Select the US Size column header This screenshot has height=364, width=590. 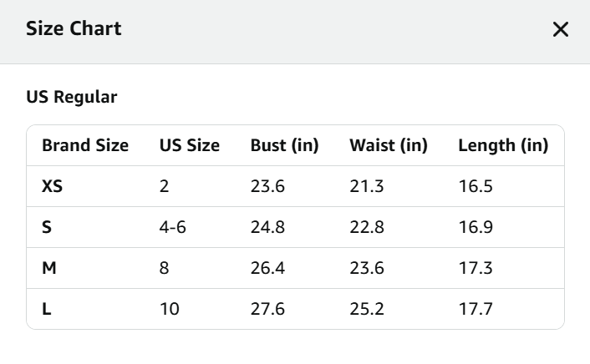point(190,145)
